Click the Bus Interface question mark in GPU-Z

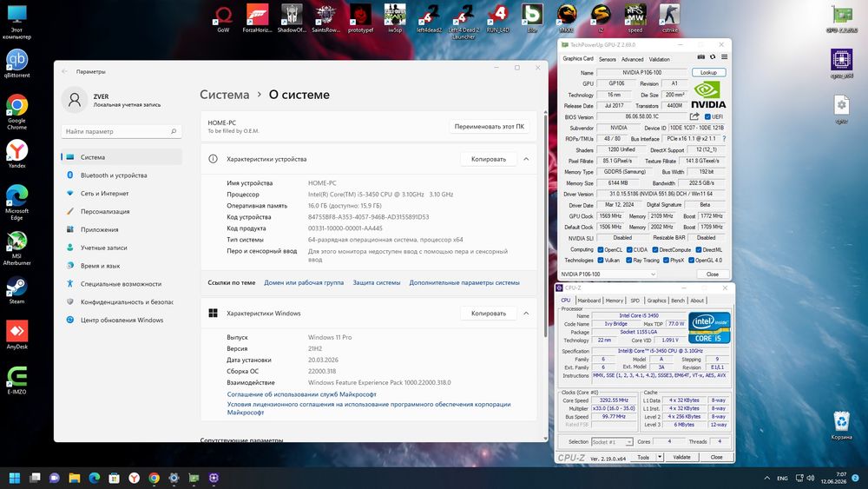(x=724, y=138)
